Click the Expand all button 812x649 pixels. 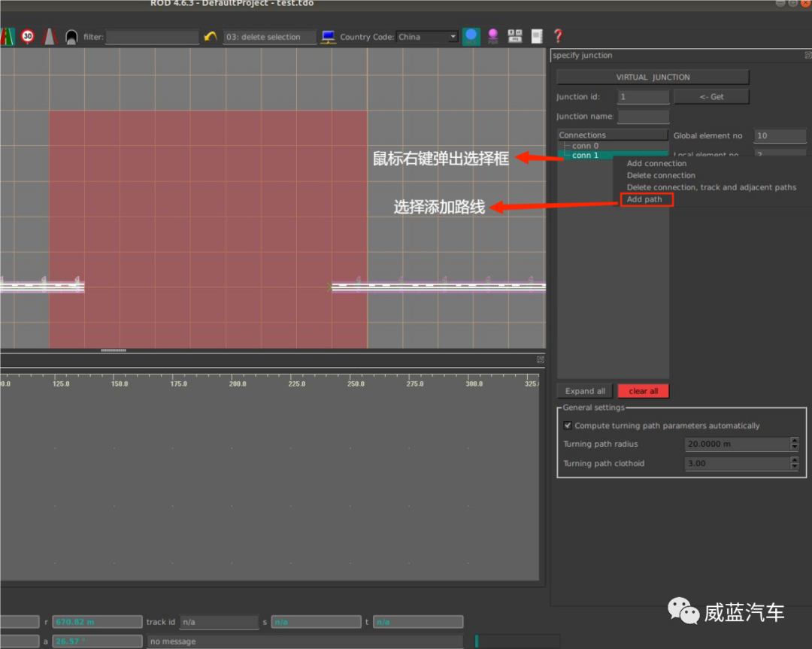coord(585,391)
